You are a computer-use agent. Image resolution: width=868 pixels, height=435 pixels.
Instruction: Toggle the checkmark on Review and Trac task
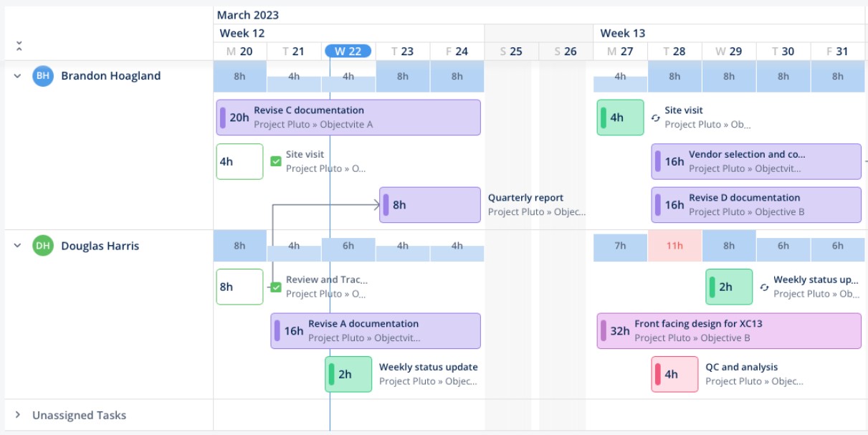(275, 287)
